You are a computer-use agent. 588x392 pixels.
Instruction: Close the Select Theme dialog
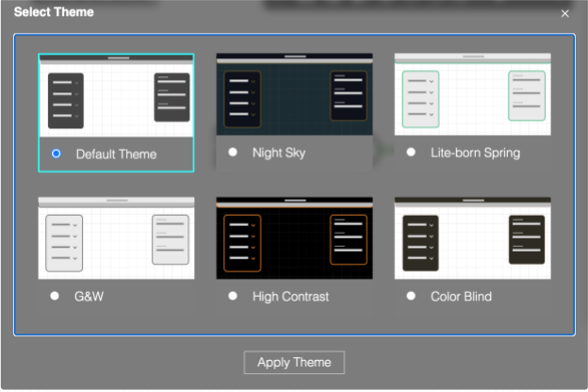565,13
